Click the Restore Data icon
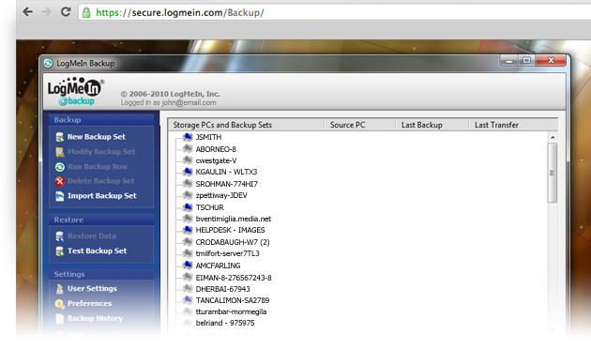Viewport: 591px width, 364px height. point(59,236)
